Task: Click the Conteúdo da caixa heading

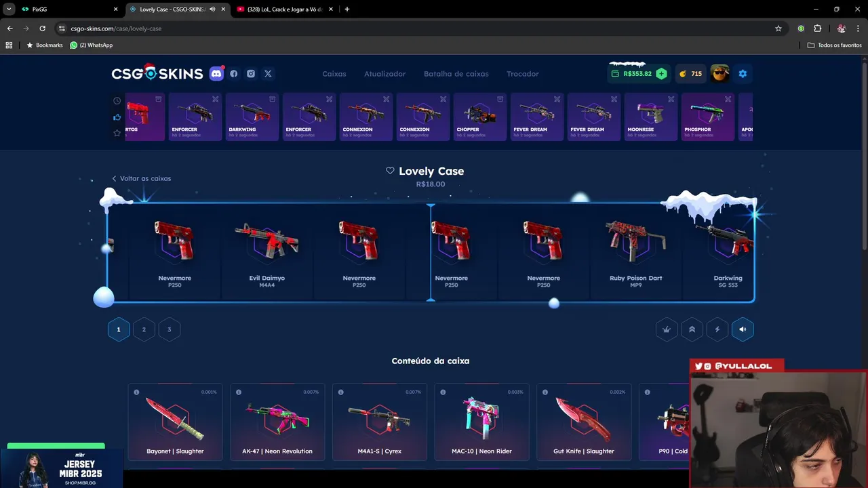Action: click(x=431, y=361)
